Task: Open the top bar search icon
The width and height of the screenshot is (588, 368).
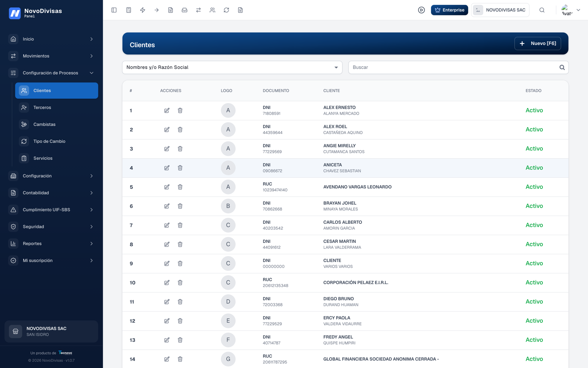Action: 542,10
